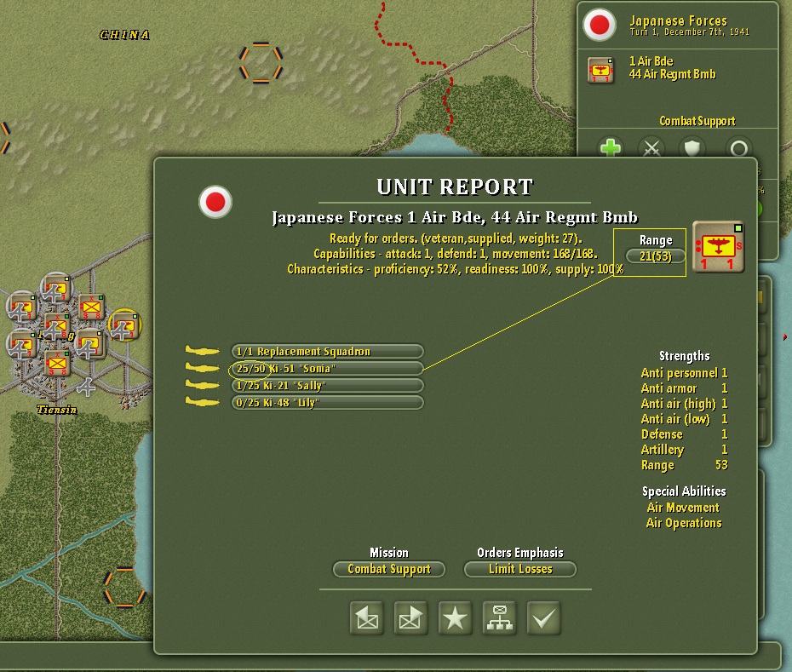Click the small bomber counter beside 1 Air Bde

[x=600, y=70]
